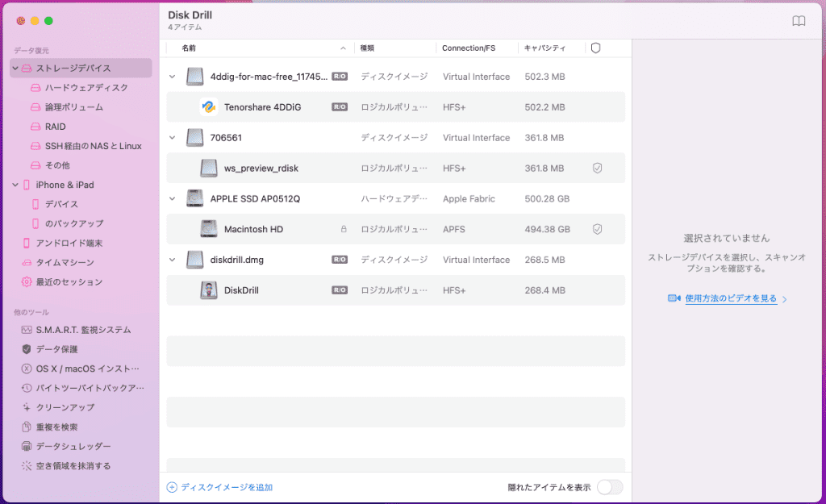Click the クリーンアップ sparkle icon

click(x=27, y=407)
